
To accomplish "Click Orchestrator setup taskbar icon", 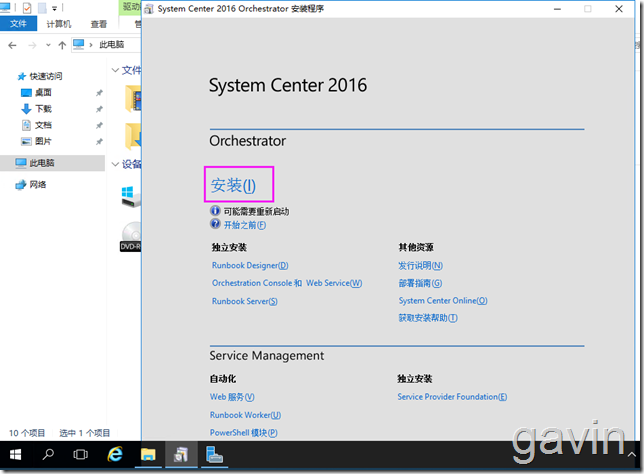I will click(x=181, y=454).
